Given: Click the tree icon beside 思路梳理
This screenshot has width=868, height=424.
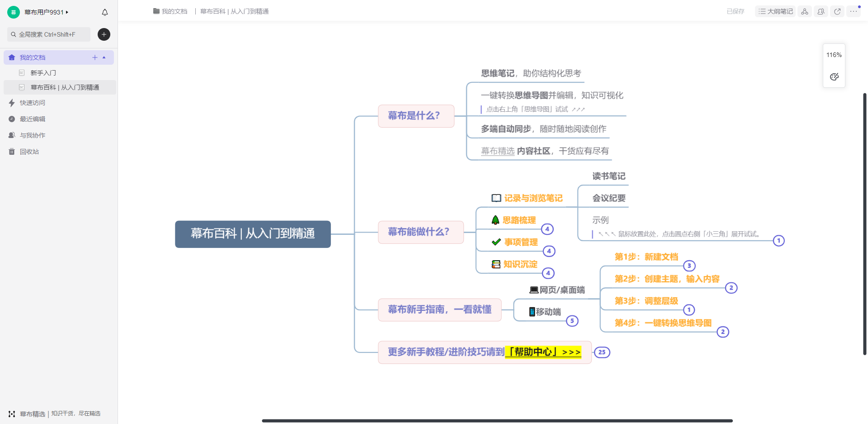Looking at the screenshot, I should tap(495, 220).
